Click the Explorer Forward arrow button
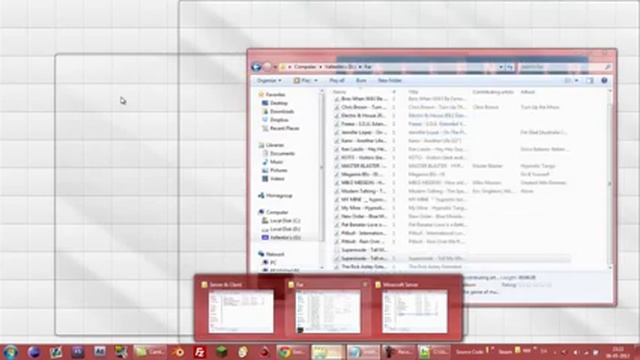640x360 pixels. click(267, 67)
